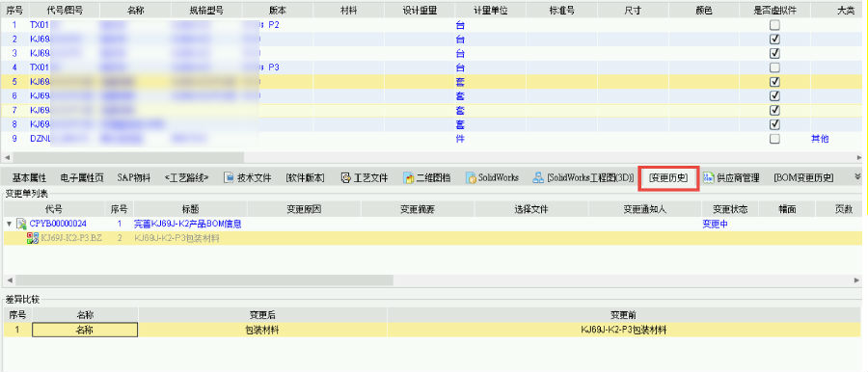Screen dimensions: 868x372
Task: Select the 名称 cell in 差异比较
Action: point(85,330)
